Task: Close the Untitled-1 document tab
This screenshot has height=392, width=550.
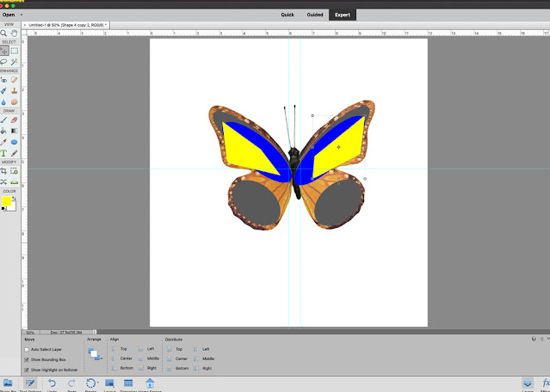Action: [25, 25]
